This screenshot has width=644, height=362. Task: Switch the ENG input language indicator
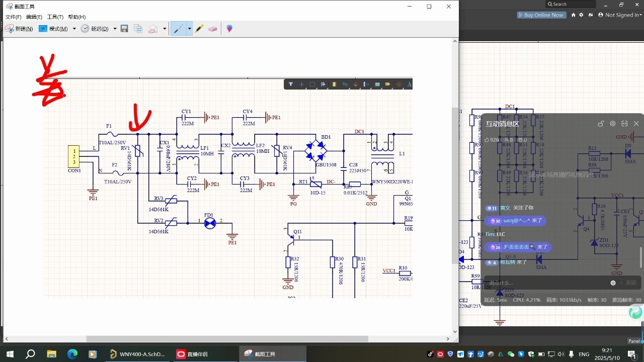(584, 354)
